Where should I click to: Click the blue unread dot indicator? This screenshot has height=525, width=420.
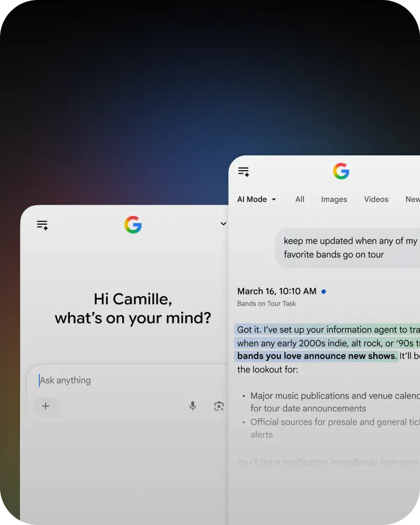tap(323, 291)
